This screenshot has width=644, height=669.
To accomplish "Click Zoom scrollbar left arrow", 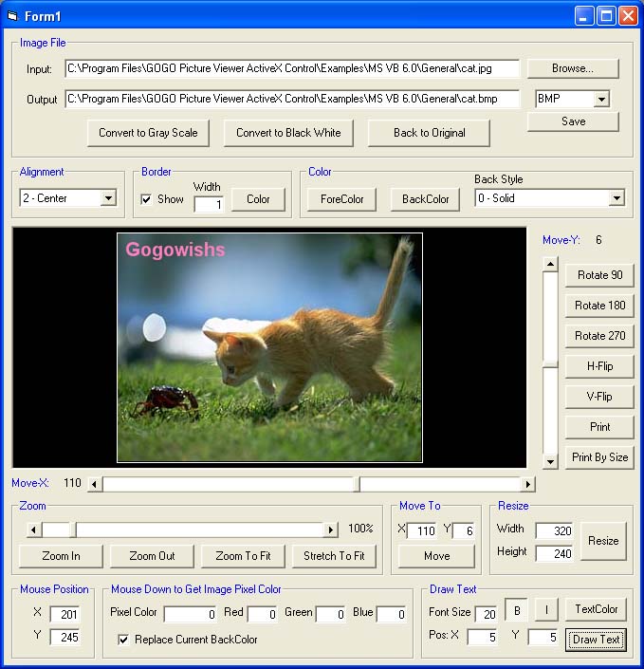I will (x=34, y=530).
